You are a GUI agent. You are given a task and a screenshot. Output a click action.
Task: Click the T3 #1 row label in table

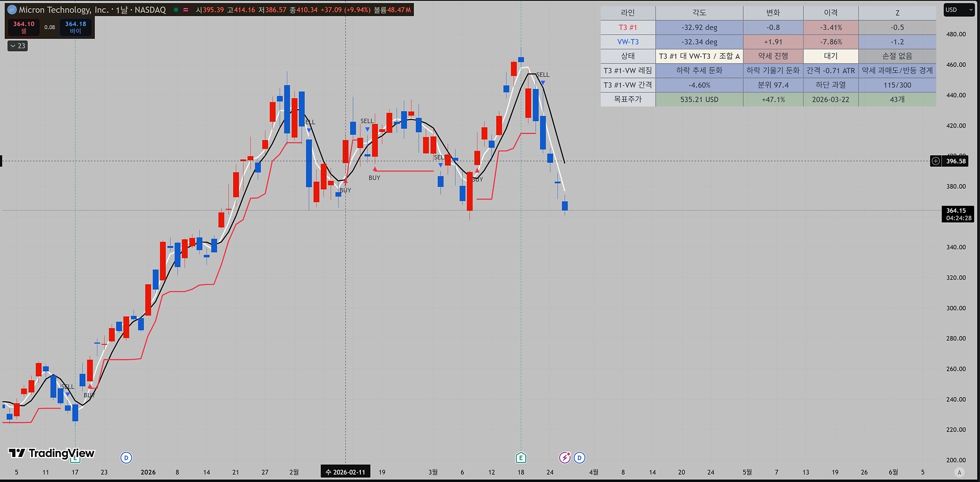(628, 28)
